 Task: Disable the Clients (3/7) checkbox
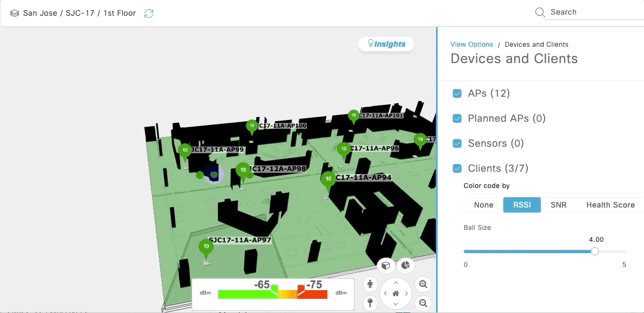coord(457,168)
